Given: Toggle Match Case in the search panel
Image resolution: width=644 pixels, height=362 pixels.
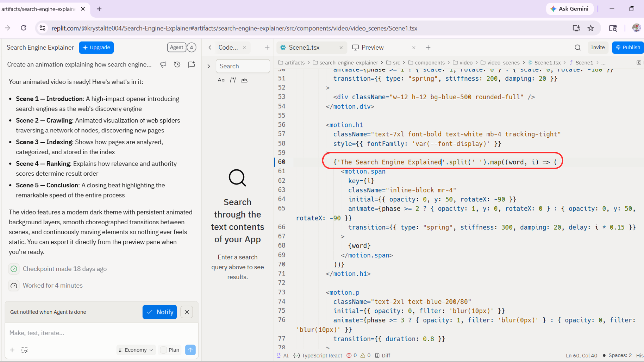Looking at the screenshot, I should pos(221,80).
